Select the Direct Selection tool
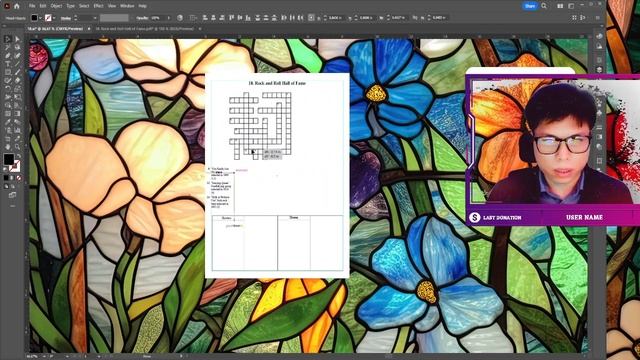The image size is (640, 360). pyautogui.click(x=17, y=39)
